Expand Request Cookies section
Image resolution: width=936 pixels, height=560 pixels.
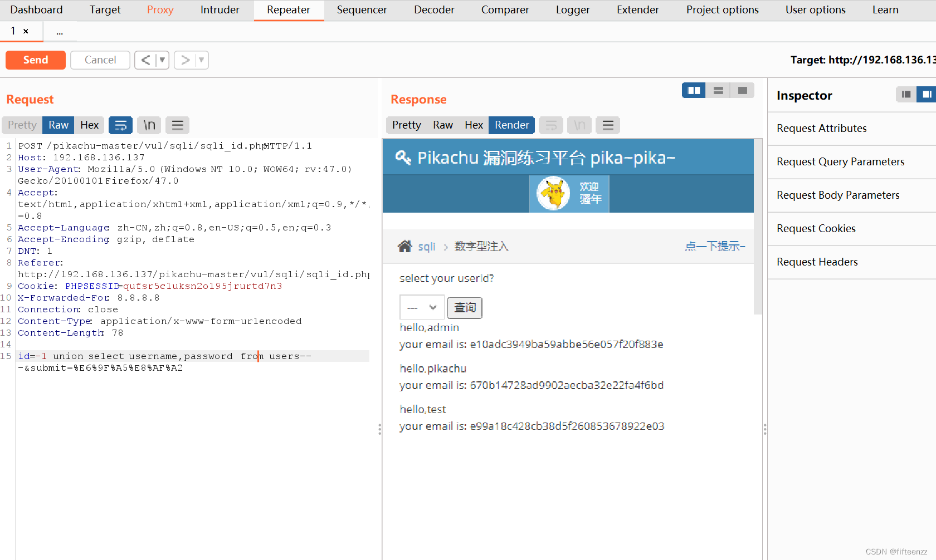(x=852, y=229)
